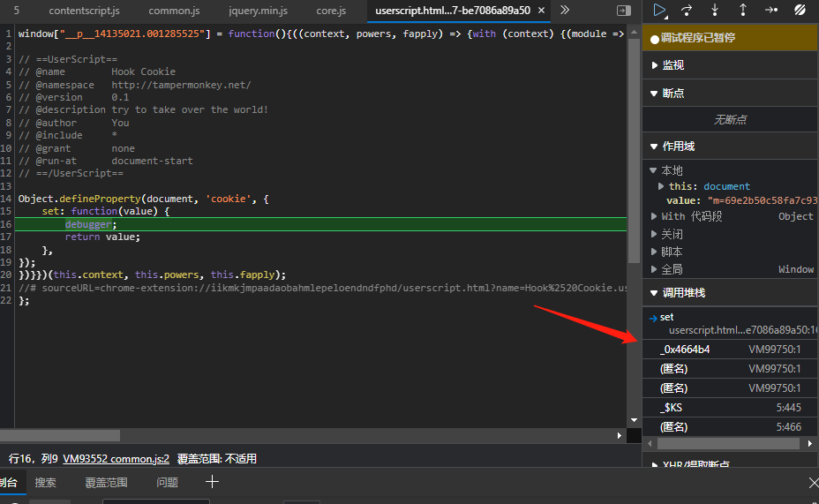The height and width of the screenshot is (504, 819).
Task: Switch to common.js tab
Action: 174,11
